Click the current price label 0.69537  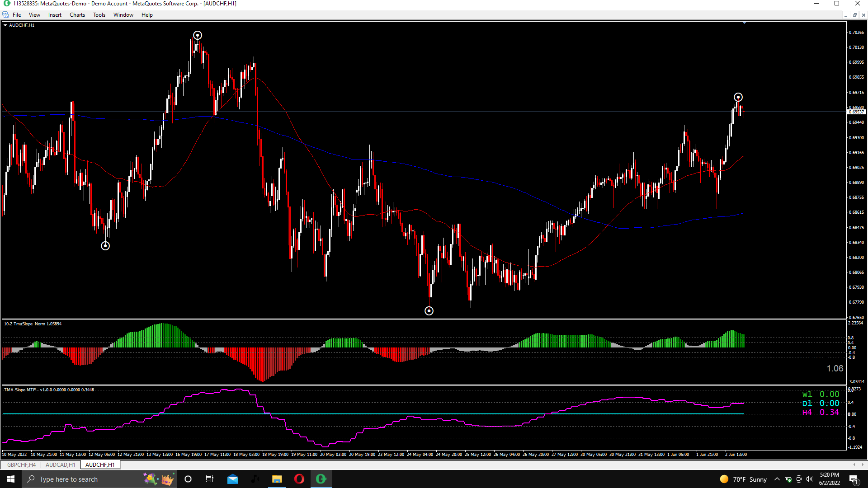[x=856, y=112]
